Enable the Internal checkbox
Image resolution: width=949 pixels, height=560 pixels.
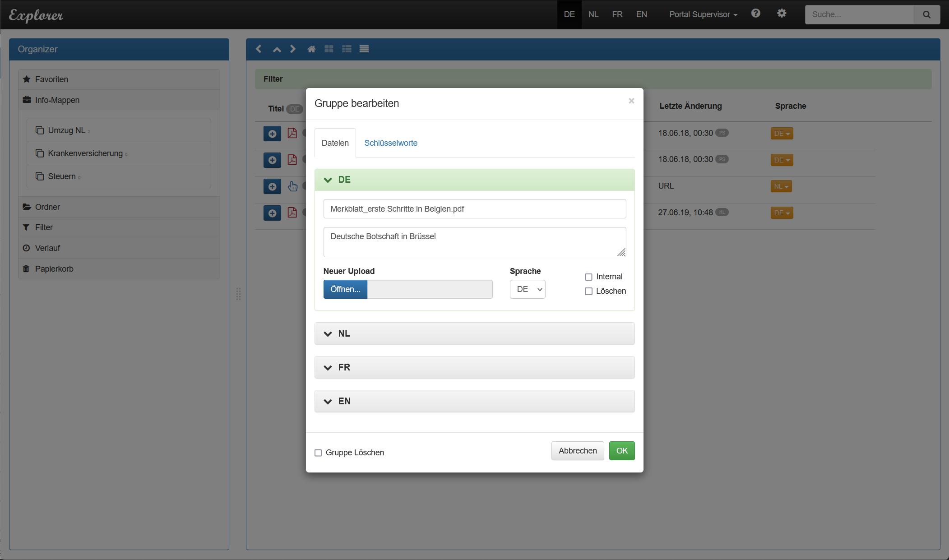588,277
